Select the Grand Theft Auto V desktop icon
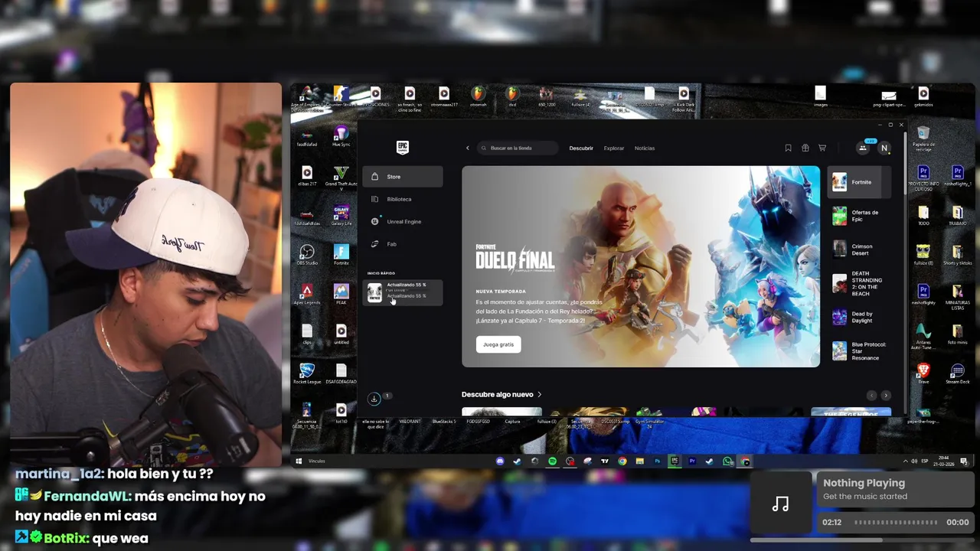Image resolution: width=980 pixels, height=551 pixels. click(341, 178)
